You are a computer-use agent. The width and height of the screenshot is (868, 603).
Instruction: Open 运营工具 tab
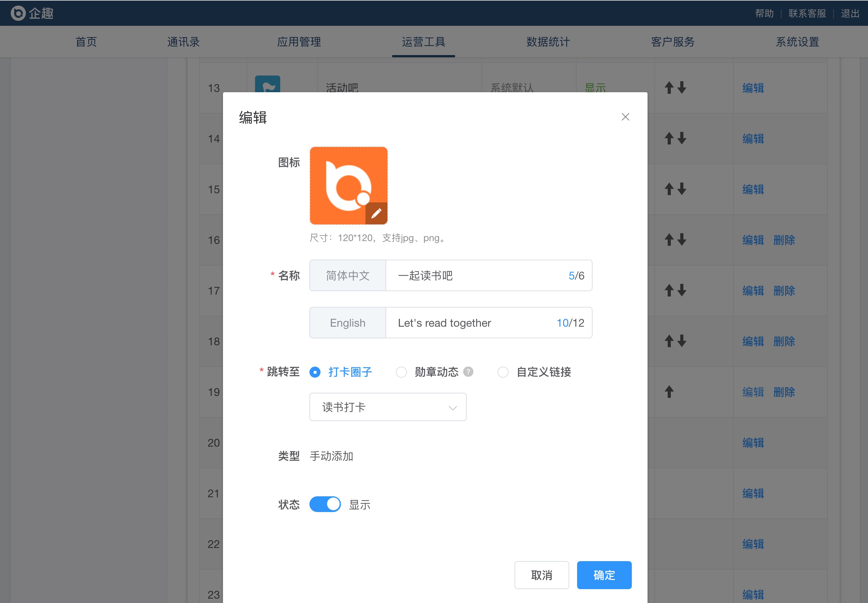point(423,42)
